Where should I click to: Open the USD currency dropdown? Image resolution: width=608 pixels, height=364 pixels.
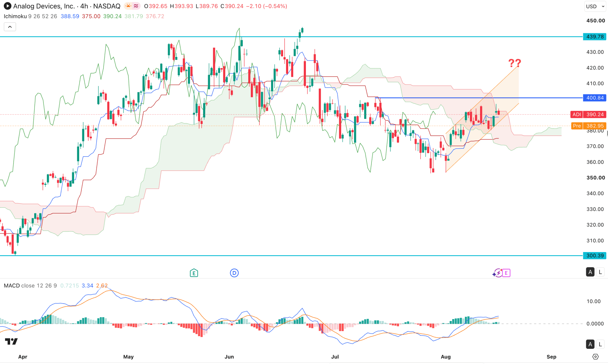pos(595,6)
